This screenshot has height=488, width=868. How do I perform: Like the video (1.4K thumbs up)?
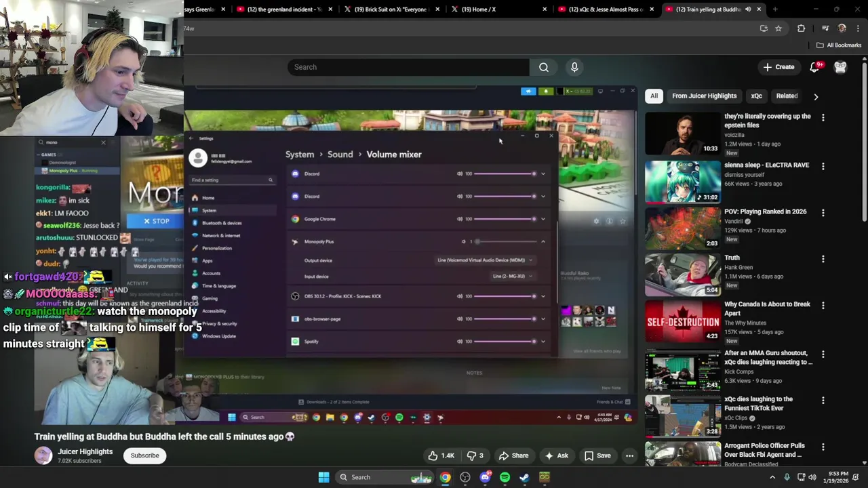coord(440,455)
